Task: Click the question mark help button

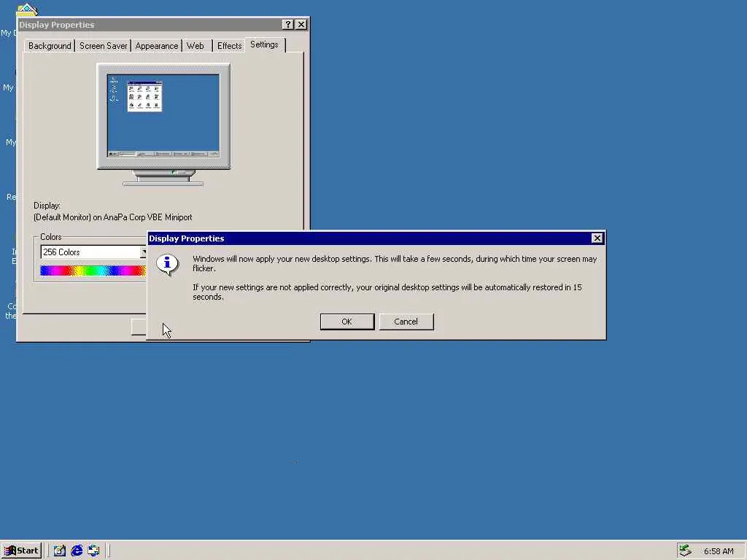Action: [x=287, y=24]
